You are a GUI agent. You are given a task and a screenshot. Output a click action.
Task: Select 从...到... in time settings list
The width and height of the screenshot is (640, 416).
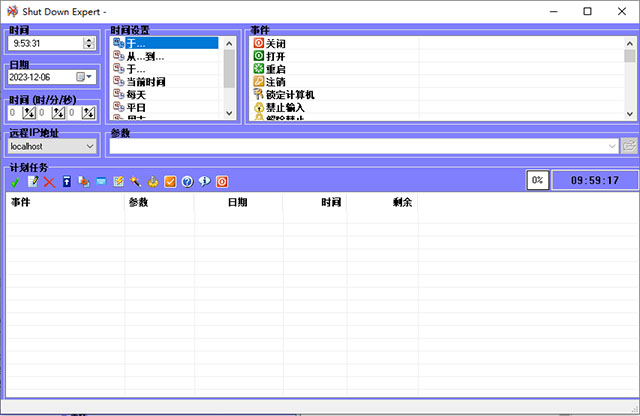point(145,56)
